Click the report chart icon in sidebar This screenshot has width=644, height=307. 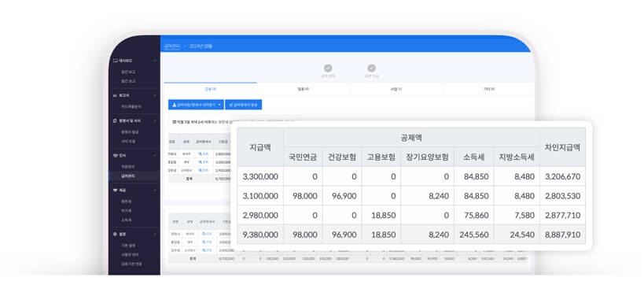click(116, 95)
